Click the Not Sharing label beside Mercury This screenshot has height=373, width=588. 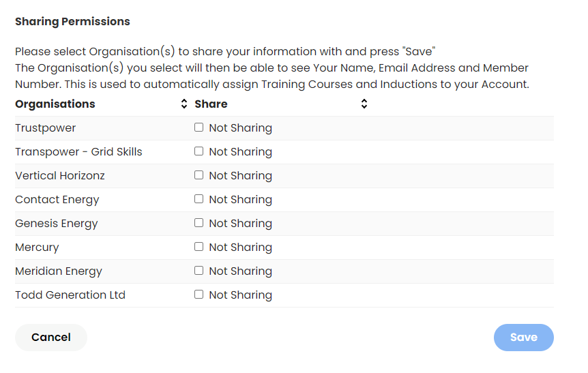pos(240,248)
